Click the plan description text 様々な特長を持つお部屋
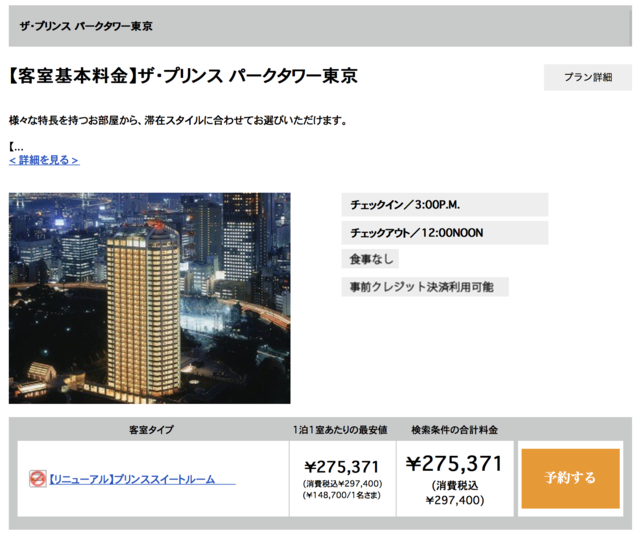This screenshot has height=535, width=640. [178, 120]
